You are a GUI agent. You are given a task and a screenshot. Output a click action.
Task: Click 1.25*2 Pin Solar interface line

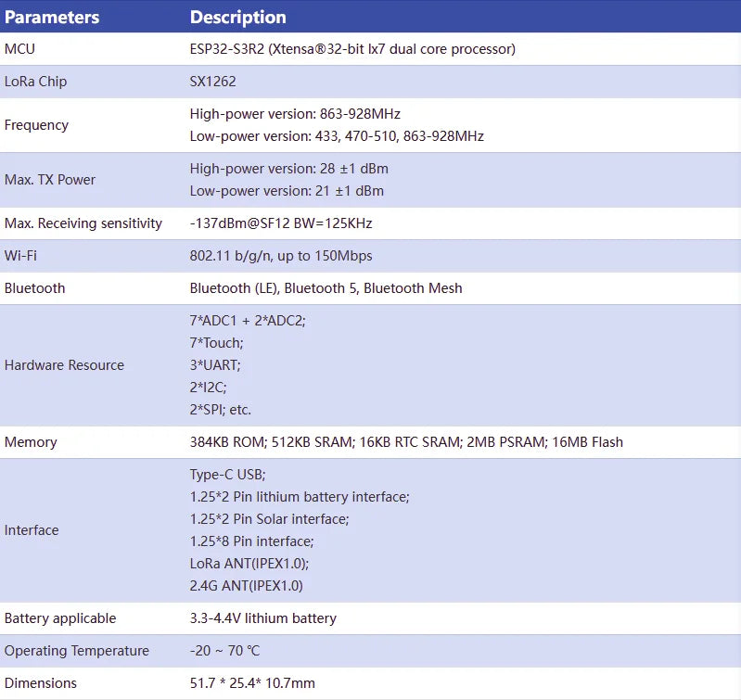(269, 519)
